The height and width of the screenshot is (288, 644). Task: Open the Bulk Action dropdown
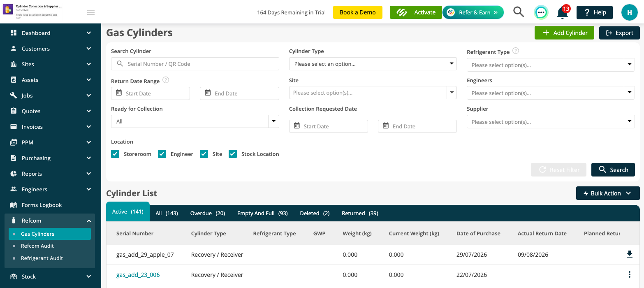pyautogui.click(x=608, y=193)
